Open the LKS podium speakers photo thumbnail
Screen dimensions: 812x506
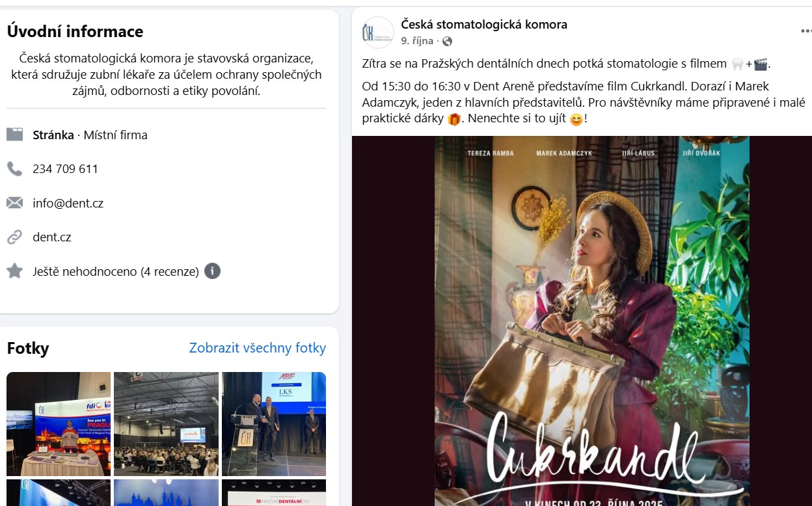click(x=274, y=424)
